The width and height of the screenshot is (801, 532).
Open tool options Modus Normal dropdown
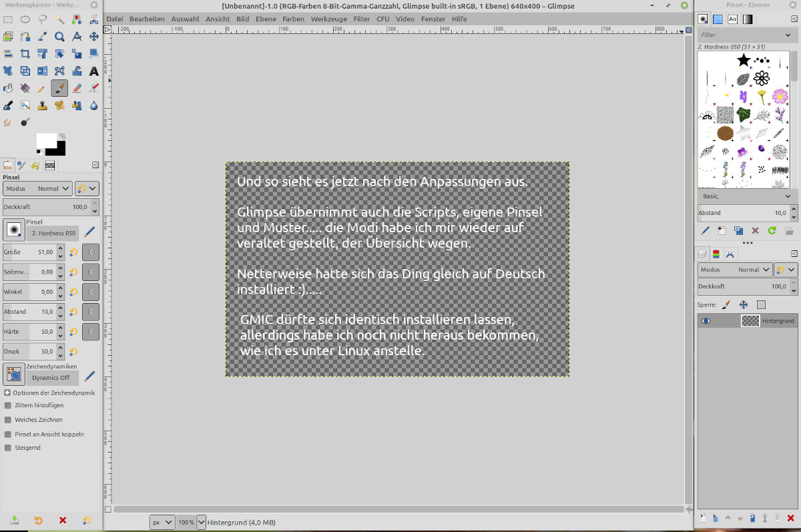pyautogui.click(x=37, y=189)
